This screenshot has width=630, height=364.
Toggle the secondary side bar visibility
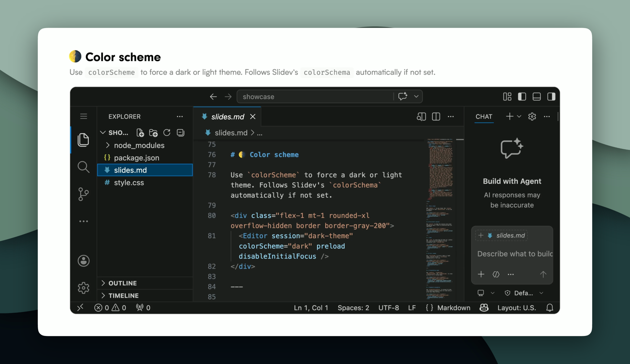tap(551, 97)
